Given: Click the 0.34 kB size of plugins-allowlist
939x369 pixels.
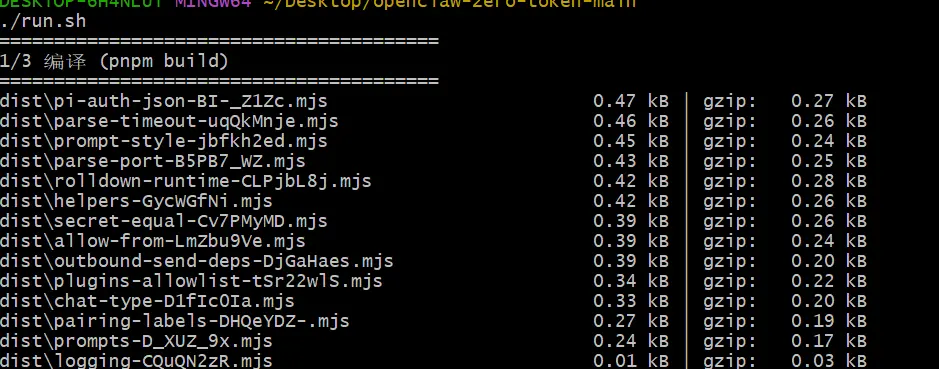Looking at the screenshot, I should pos(631,281).
